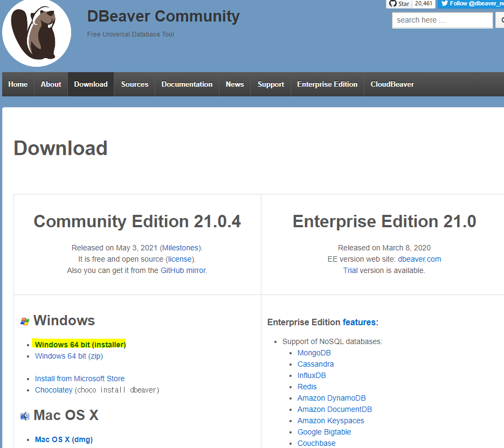Open the Couchbase link

pos(316,443)
